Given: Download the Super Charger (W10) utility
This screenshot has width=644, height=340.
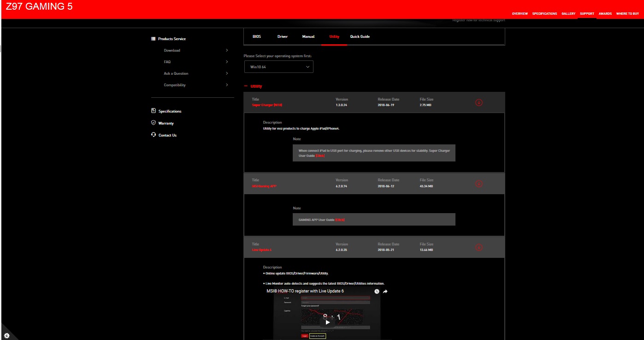Looking at the screenshot, I should pyautogui.click(x=479, y=102).
